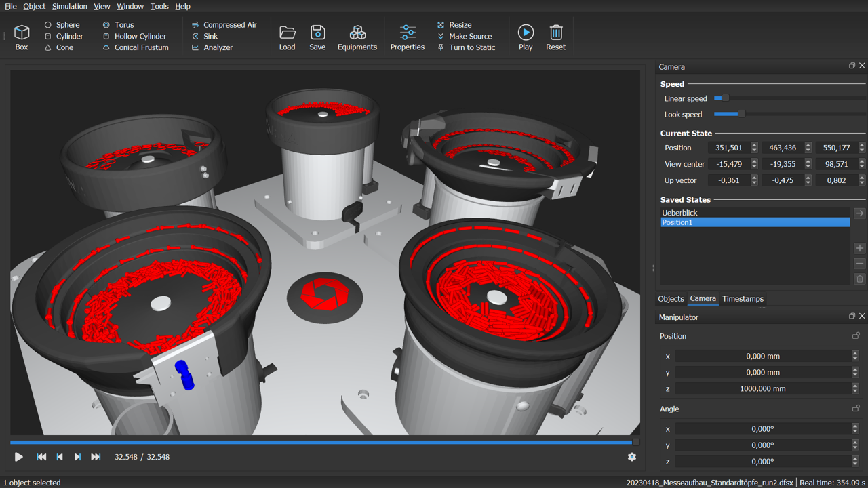The width and height of the screenshot is (868, 488).
Task: Turn selected object to Static
Action: 466,47
